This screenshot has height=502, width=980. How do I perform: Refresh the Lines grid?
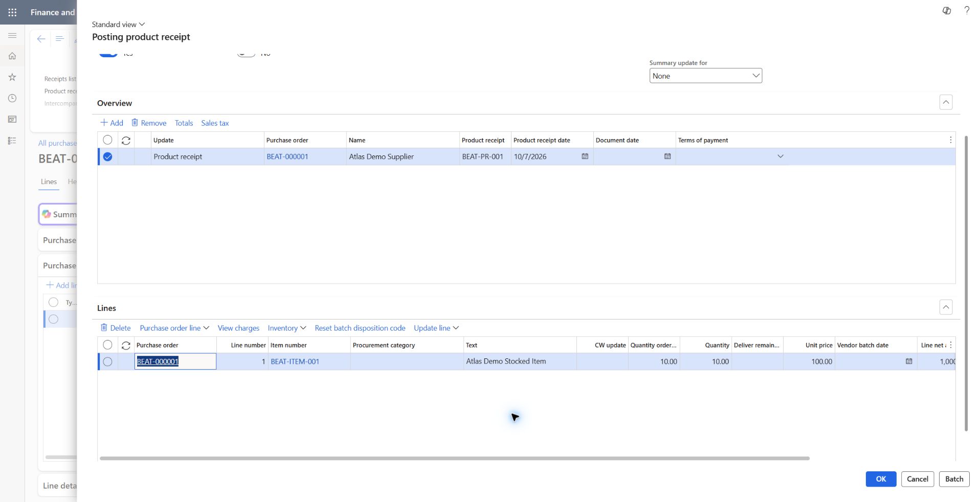click(x=126, y=346)
